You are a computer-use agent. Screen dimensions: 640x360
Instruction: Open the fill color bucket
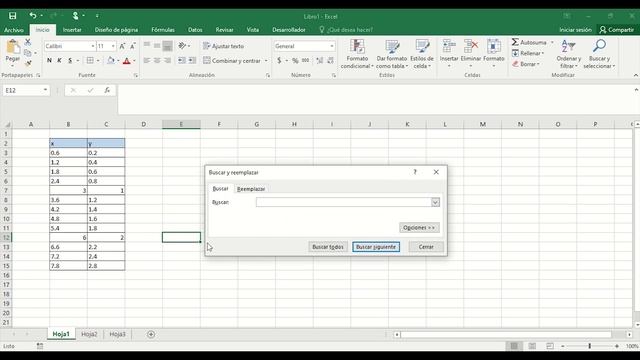111,60
